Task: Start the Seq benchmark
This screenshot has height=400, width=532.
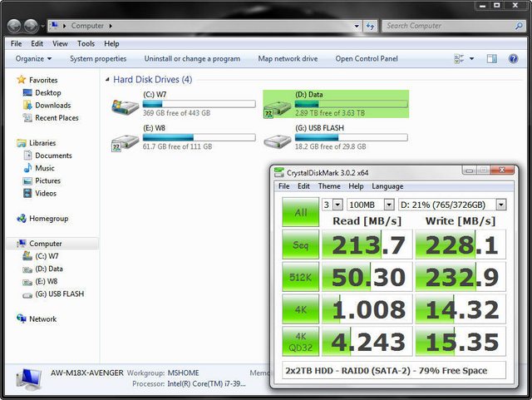Action: (x=301, y=244)
